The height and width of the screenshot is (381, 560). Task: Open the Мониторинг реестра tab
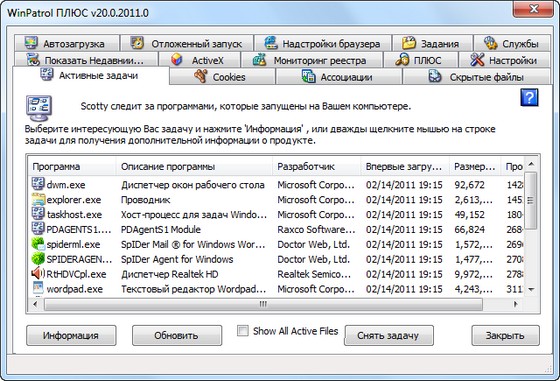pyautogui.click(x=312, y=60)
